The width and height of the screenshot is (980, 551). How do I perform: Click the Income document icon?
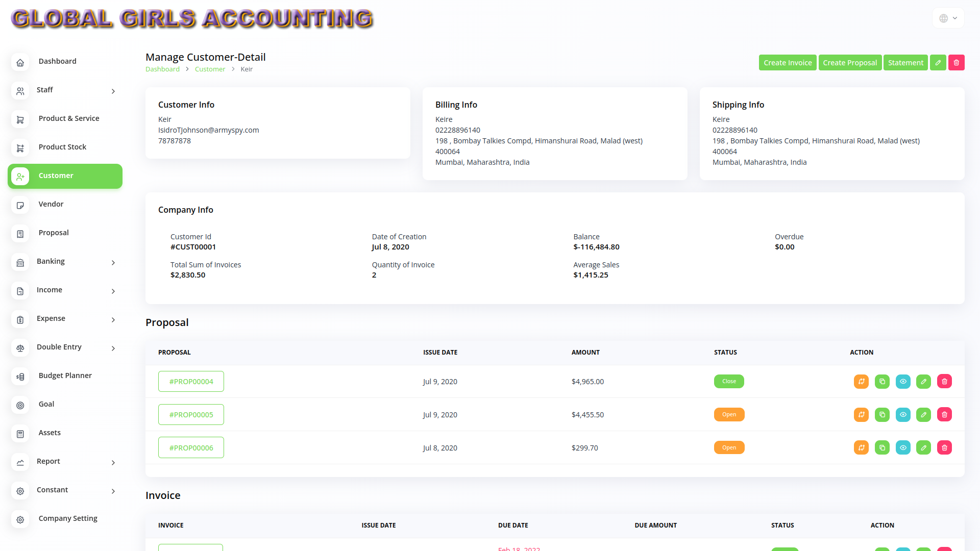[x=20, y=291]
